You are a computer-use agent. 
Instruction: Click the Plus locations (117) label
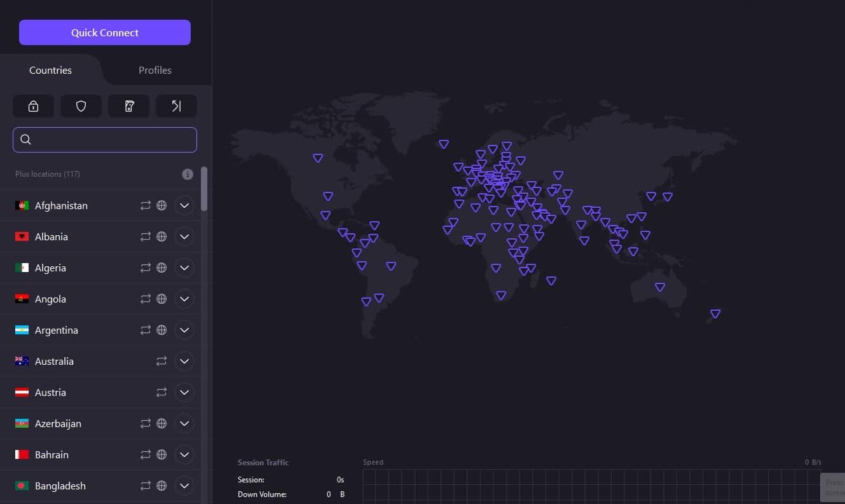pos(48,174)
